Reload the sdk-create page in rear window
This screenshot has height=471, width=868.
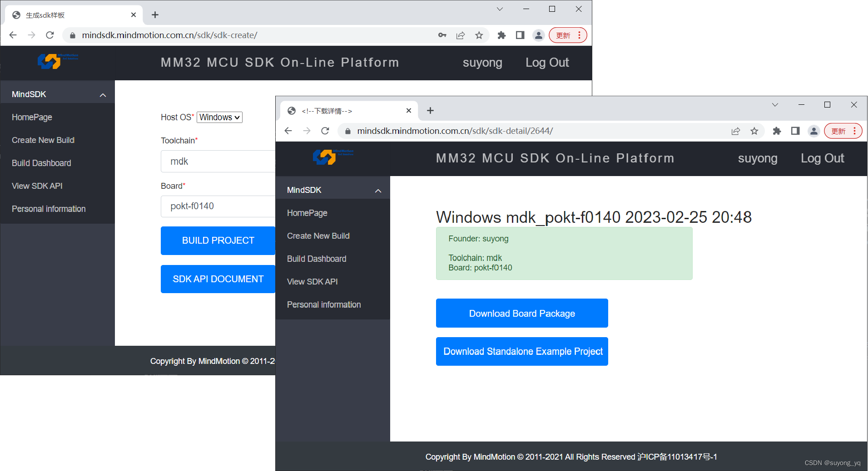50,35
